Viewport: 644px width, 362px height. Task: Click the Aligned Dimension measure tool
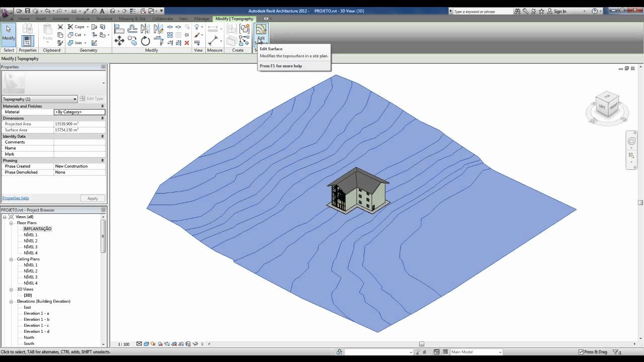pyautogui.click(x=212, y=41)
